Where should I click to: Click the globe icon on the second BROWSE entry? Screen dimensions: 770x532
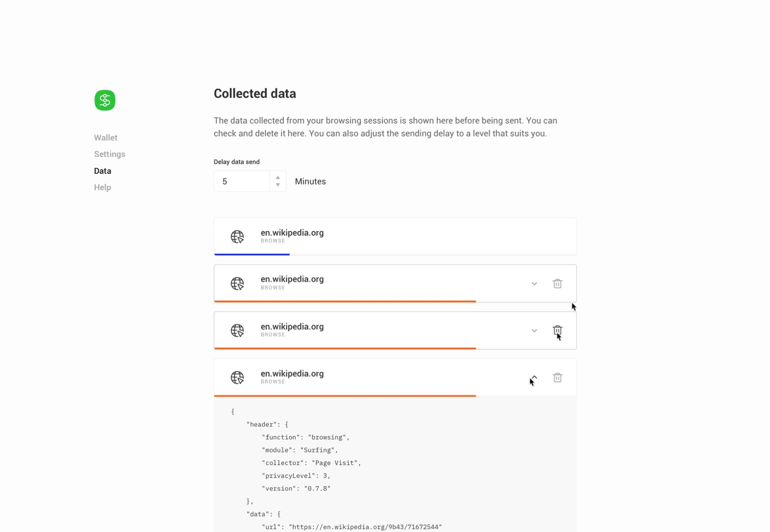click(237, 283)
